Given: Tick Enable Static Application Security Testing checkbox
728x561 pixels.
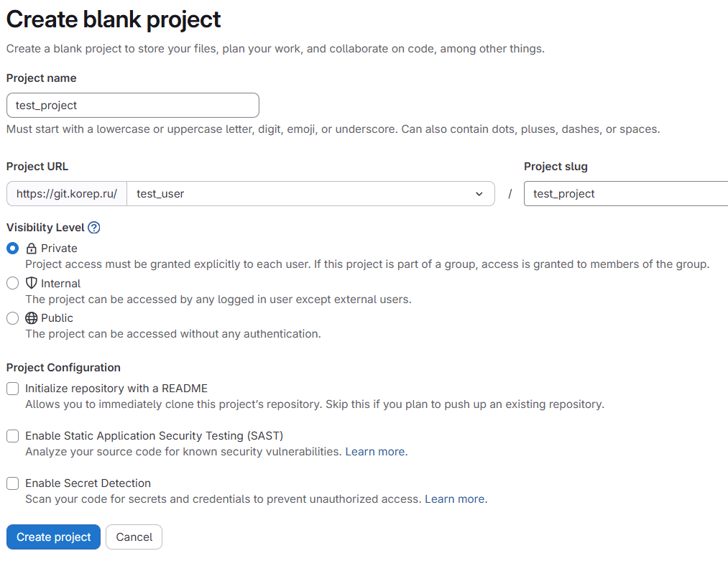Looking at the screenshot, I should point(13,436).
